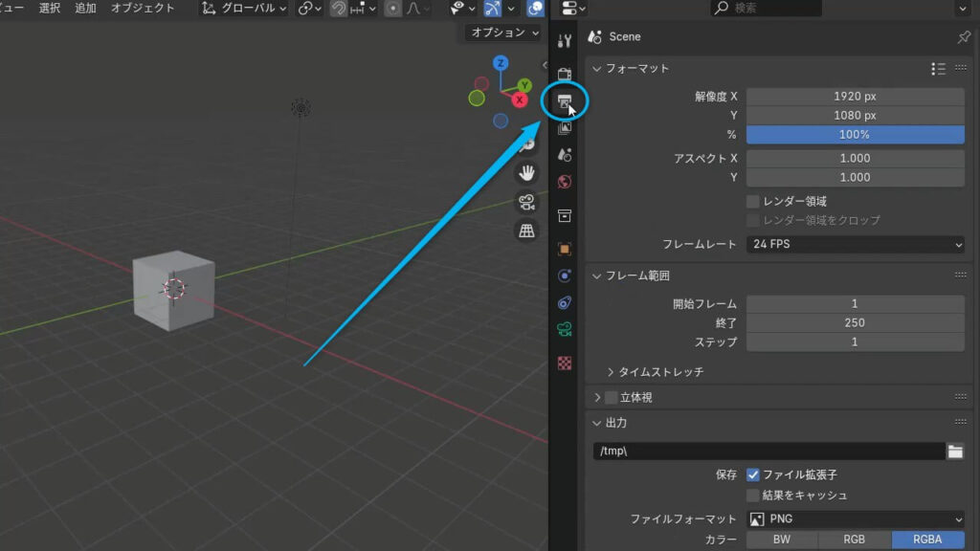Image resolution: width=980 pixels, height=551 pixels.
Task: Enable the 立体視 checkbox
Action: pos(612,397)
